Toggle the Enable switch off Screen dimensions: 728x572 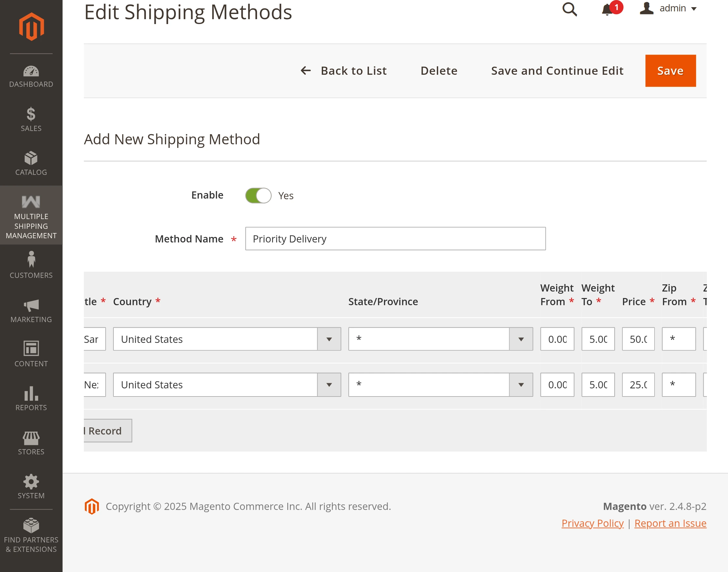pyautogui.click(x=258, y=195)
